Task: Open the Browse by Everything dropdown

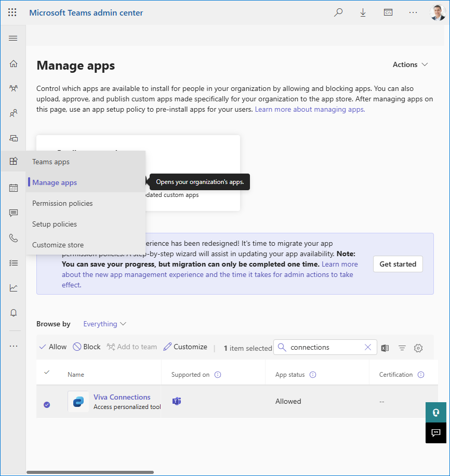Action: (x=105, y=324)
